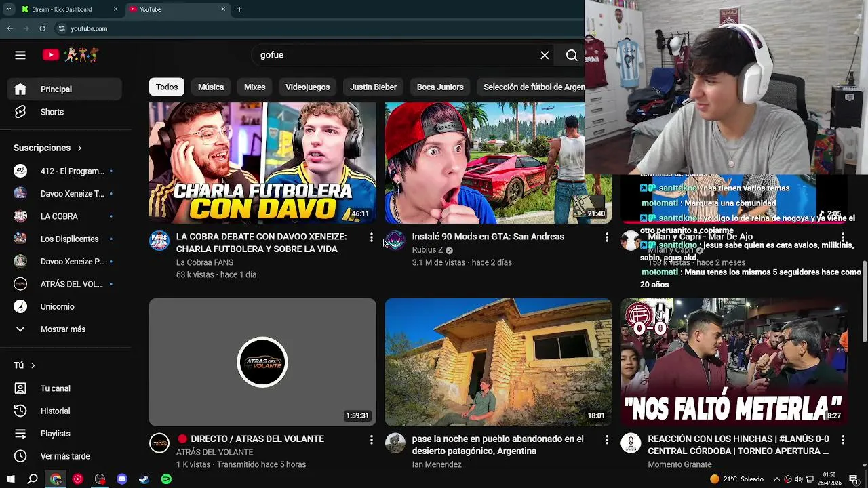
Task: Expand the Suscripciones section arrow
Action: pos(79,148)
